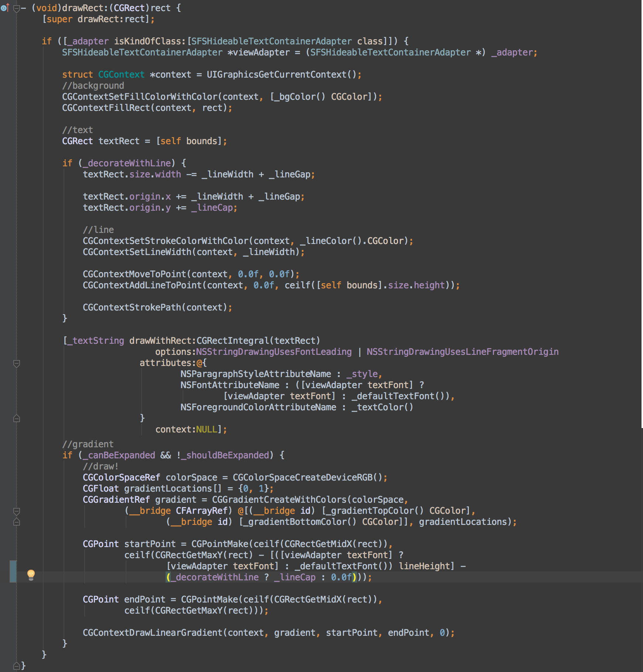Click _lineCap on the origin.y line

(212, 208)
